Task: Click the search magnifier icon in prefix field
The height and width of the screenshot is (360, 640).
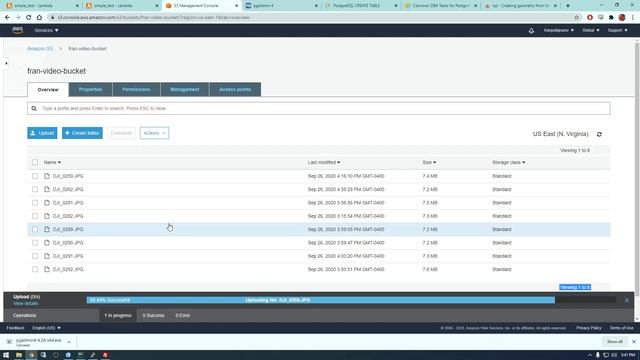Action: click(x=34, y=109)
